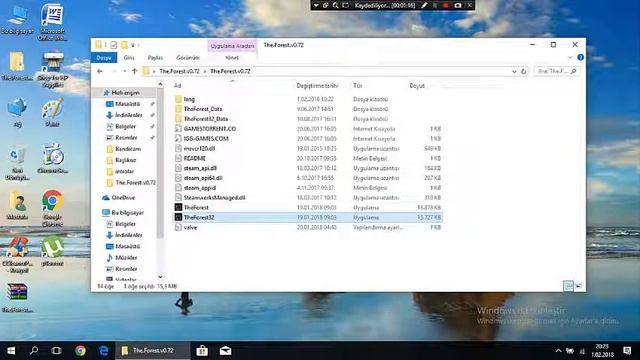Select Bu bilgisayar in navigation pane
The height and width of the screenshot is (360, 640).
[x=127, y=213]
